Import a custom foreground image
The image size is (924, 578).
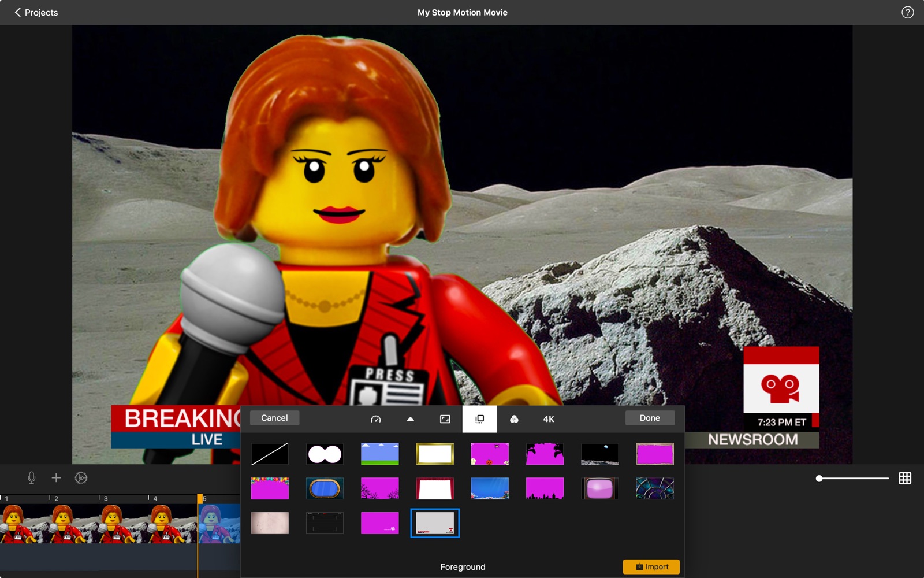(651, 567)
